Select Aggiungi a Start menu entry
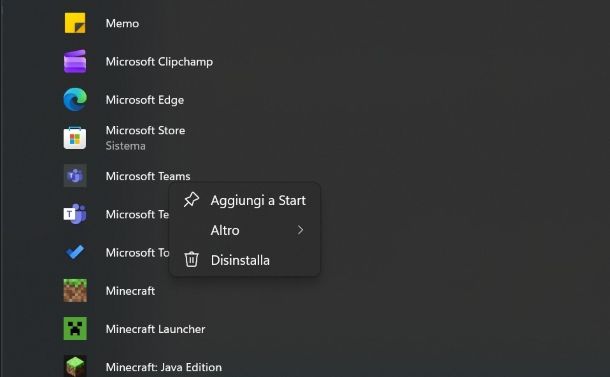Viewport: 610px width, 377px height. coord(245,200)
